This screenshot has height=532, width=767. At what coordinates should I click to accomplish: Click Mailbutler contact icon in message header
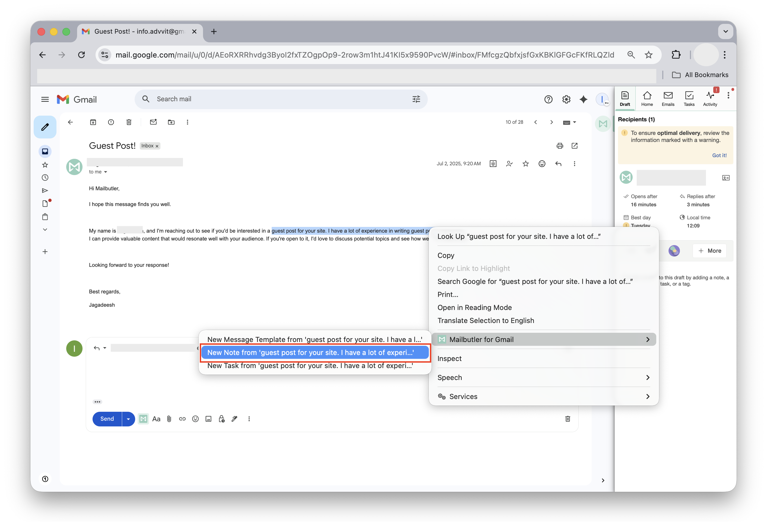click(509, 164)
